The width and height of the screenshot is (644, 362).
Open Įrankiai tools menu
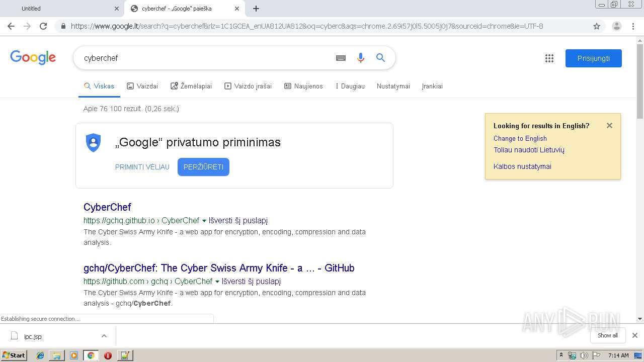point(432,86)
